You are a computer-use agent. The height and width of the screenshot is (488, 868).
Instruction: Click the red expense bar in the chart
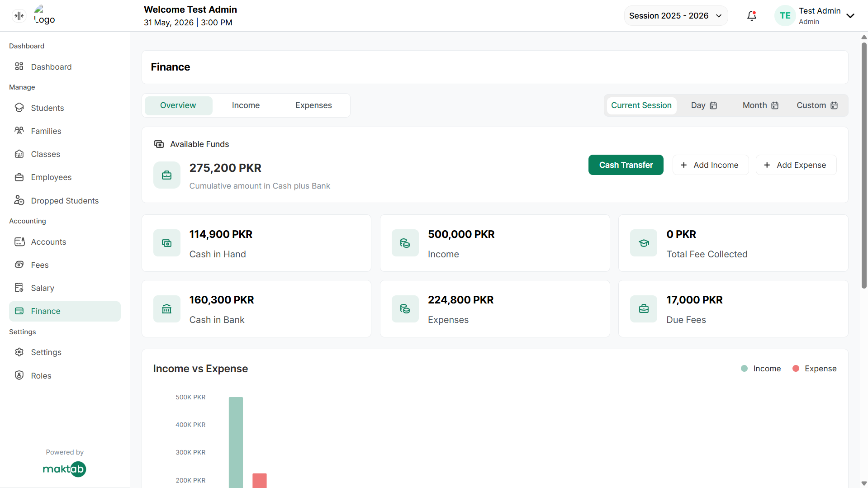[259, 480]
